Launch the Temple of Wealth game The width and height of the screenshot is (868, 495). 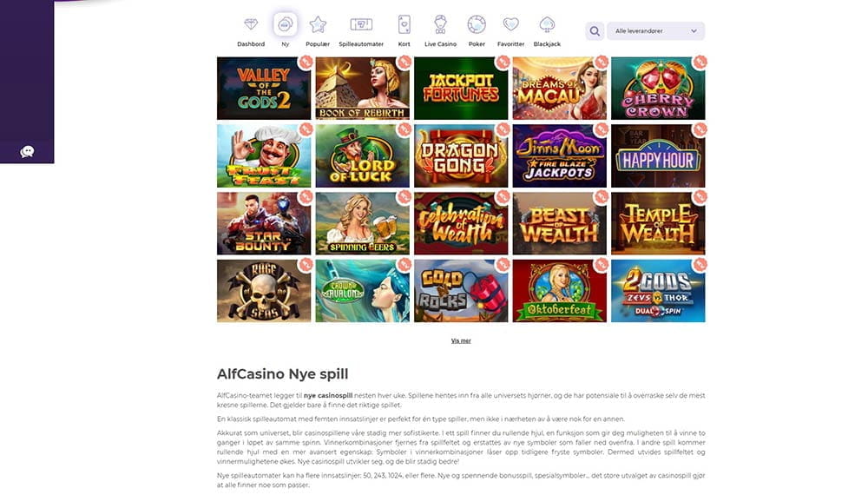(658, 224)
